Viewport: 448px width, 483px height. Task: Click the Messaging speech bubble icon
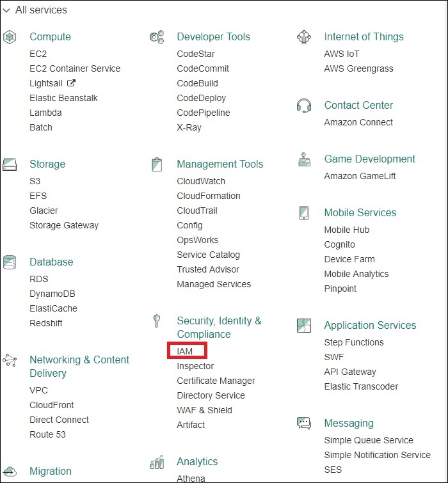(x=304, y=424)
